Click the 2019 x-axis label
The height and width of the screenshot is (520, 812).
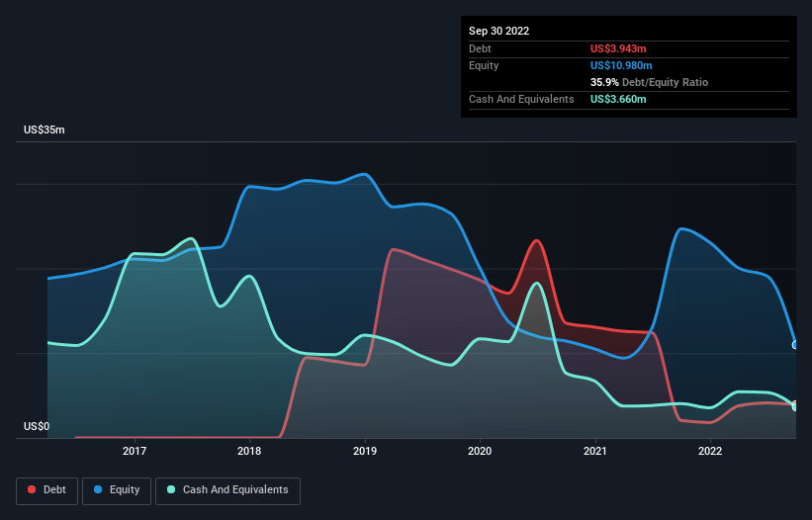[x=365, y=451]
